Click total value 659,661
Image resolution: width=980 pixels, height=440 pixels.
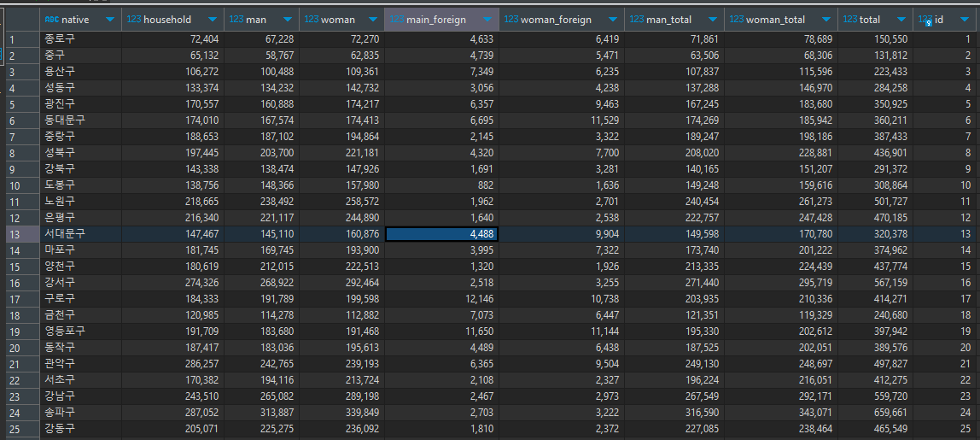(x=875, y=413)
